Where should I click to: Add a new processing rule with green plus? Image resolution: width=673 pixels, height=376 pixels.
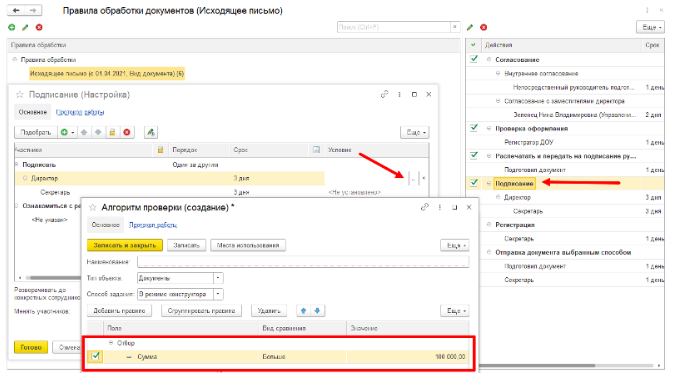12,27
